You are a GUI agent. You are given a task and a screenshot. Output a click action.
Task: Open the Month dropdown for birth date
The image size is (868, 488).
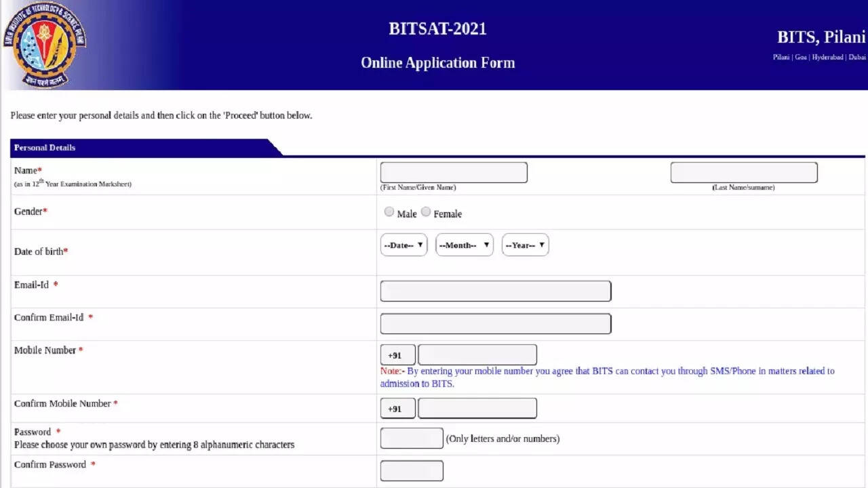465,245
